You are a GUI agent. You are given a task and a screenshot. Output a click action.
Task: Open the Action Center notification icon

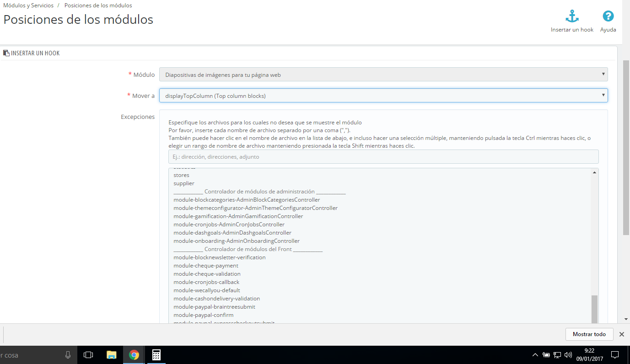pos(615,355)
